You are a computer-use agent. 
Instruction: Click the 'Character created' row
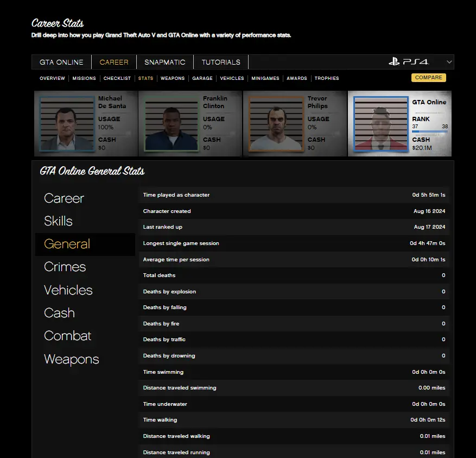click(294, 211)
